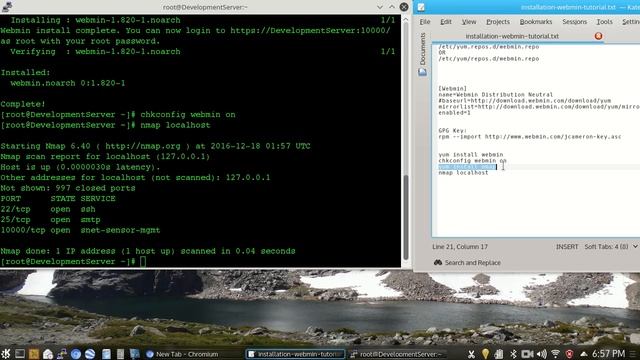Maximize the terminal window with up chevron
Viewport: 640px width, 360px height.
[x=392, y=7]
